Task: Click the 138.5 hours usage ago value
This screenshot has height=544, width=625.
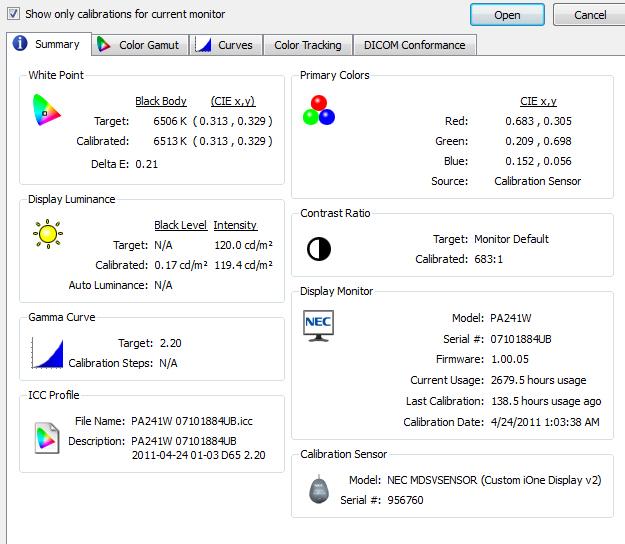Action: coord(546,401)
